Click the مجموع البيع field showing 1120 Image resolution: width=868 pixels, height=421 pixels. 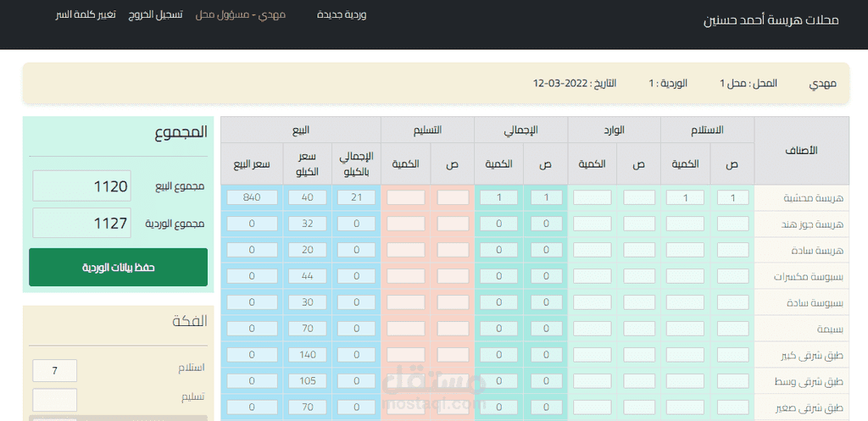pyautogui.click(x=82, y=186)
